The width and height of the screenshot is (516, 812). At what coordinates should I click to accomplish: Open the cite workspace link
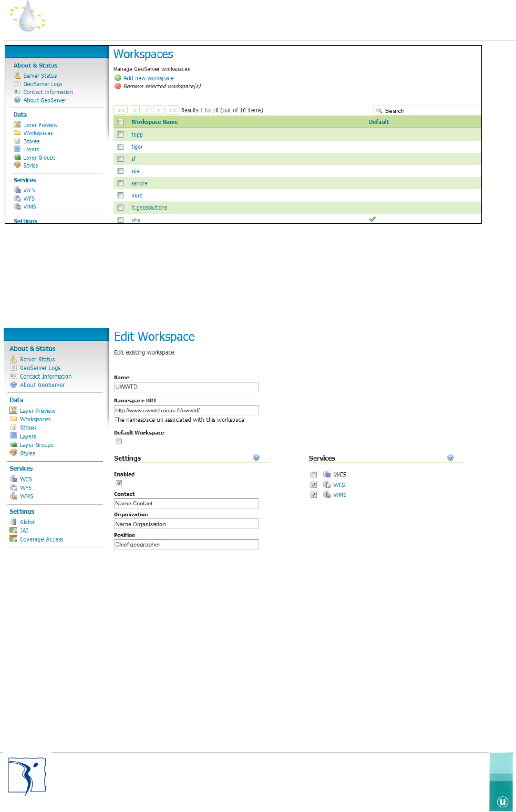136,220
